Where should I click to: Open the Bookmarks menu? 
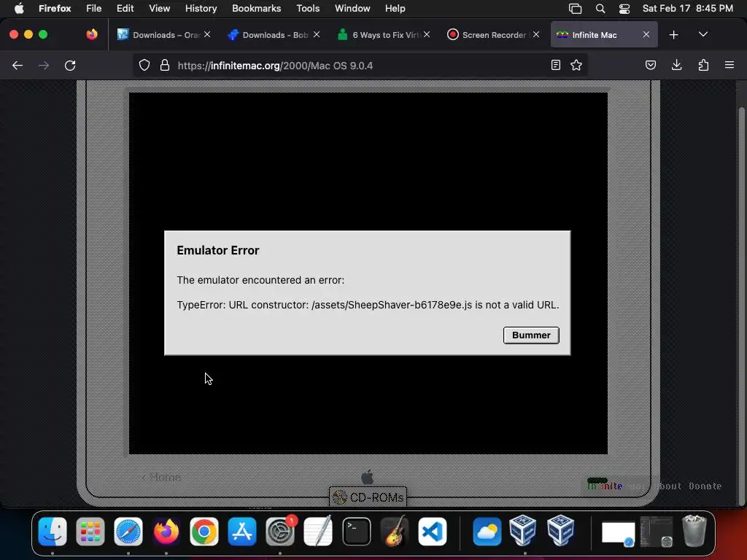[x=256, y=8]
